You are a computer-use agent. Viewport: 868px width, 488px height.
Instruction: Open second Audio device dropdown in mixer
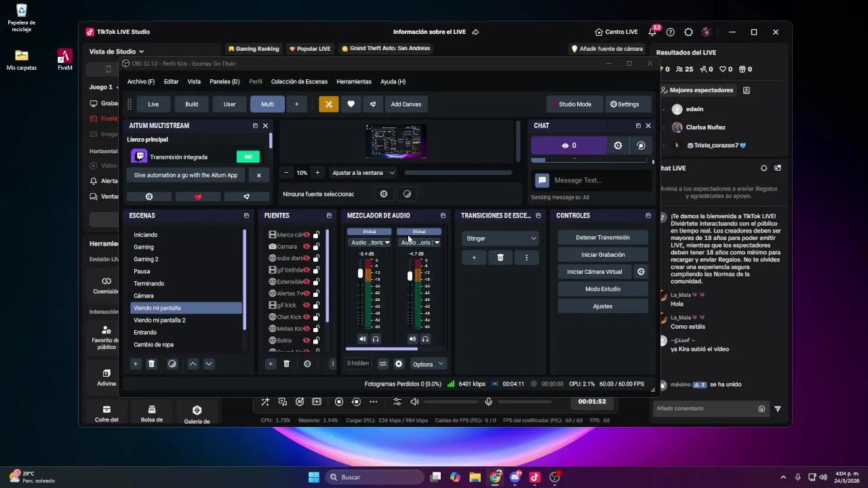click(420, 243)
